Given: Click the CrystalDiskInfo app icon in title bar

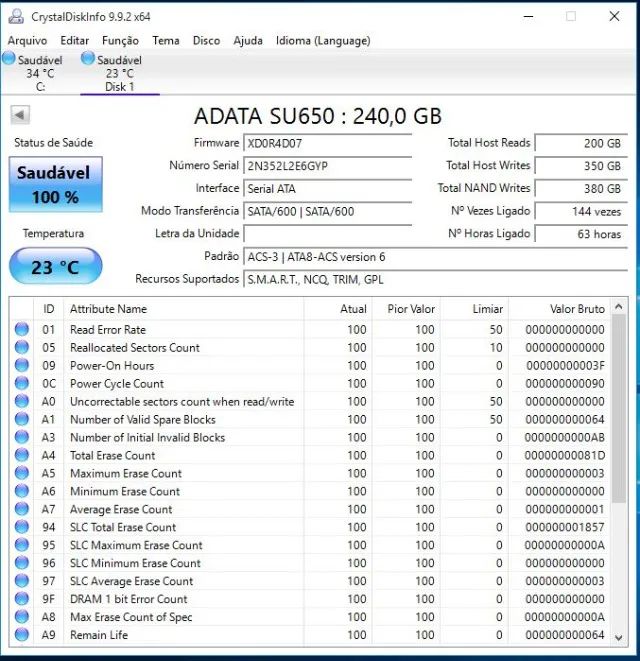Looking at the screenshot, I should (16, 16).
